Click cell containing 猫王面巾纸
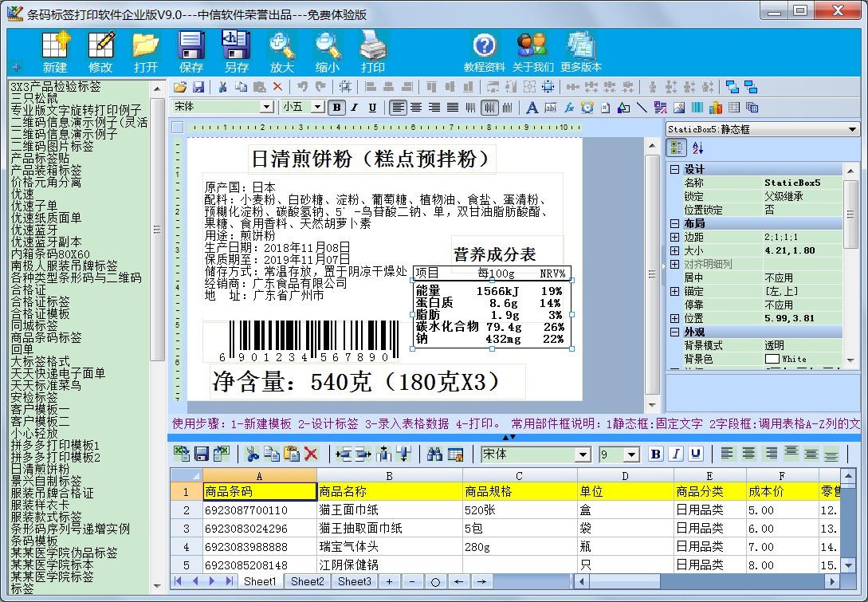Image resolution: width=868 pixels, height=602 pixels. coord(389,510)
